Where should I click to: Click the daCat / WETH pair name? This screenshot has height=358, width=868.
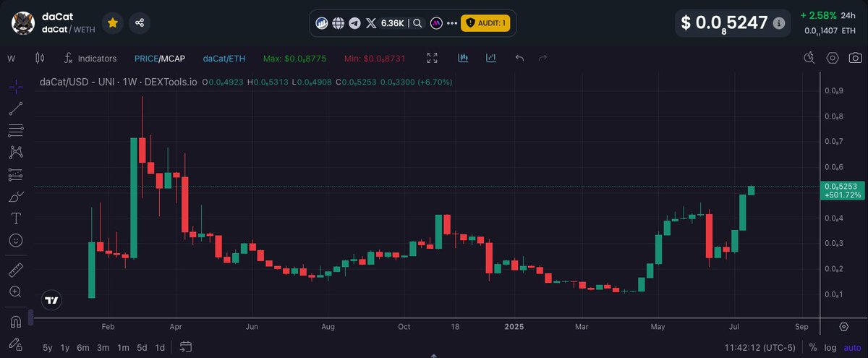69,30
